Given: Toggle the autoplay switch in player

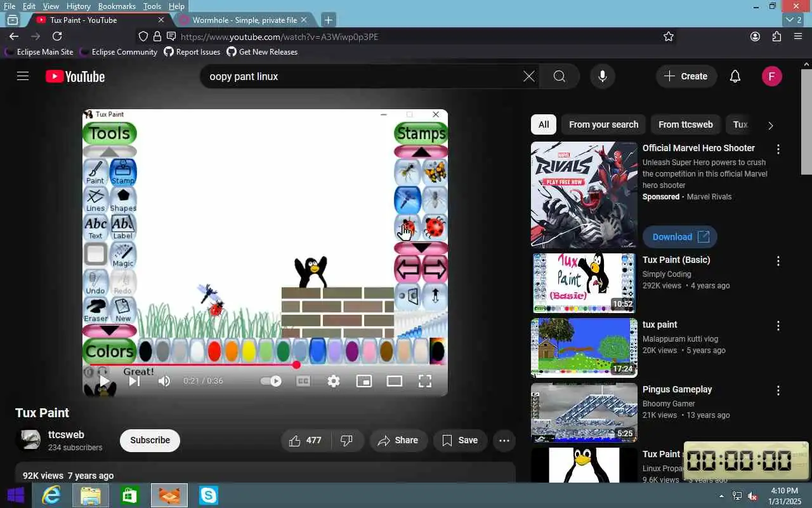Looking at the screenshot, I should (272, 381).
